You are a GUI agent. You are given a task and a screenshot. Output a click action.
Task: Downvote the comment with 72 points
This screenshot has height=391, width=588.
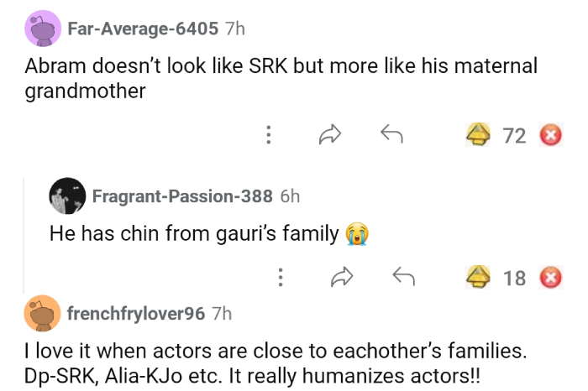pos(550,134)
